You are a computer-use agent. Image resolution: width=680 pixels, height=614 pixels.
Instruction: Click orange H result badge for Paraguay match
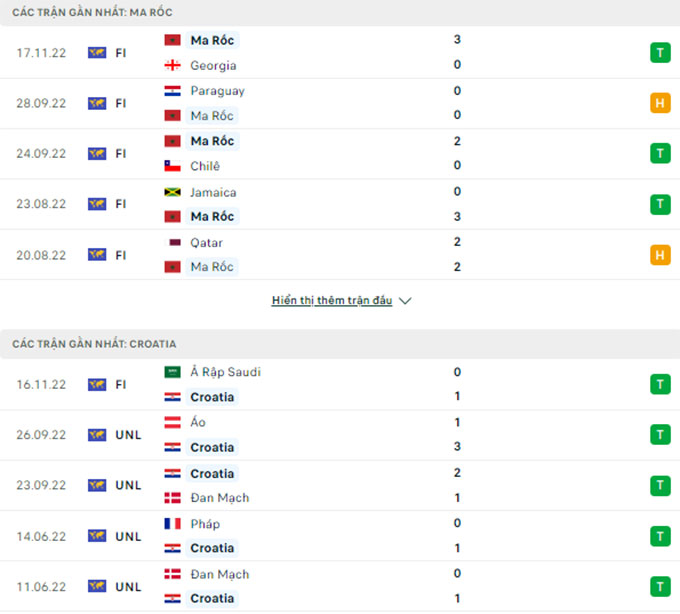pyautogui.click(x=660, y=103)
